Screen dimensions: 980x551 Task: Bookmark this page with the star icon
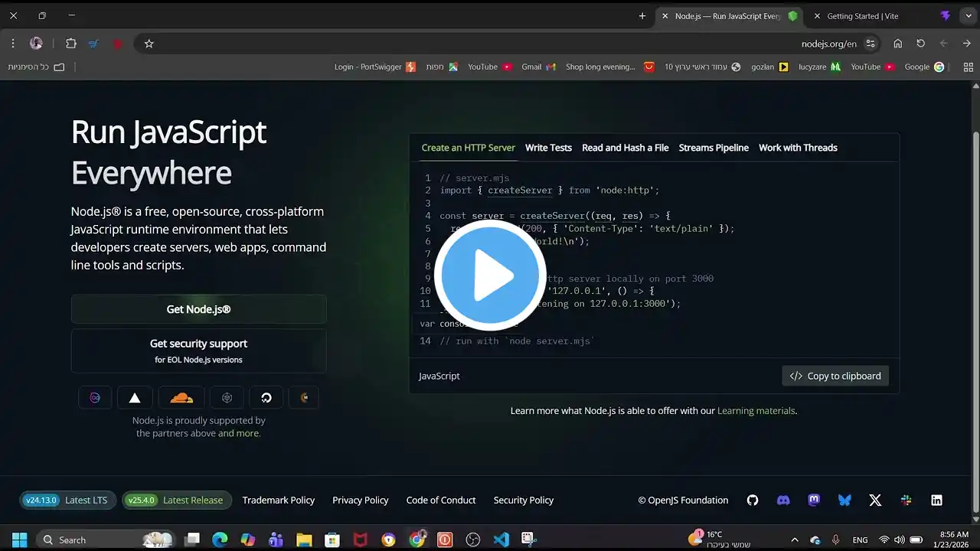[149, 44]
